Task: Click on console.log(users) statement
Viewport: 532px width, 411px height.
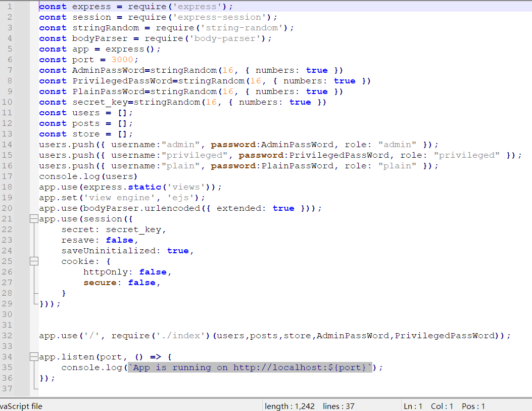Action: (x=88, y=176)
